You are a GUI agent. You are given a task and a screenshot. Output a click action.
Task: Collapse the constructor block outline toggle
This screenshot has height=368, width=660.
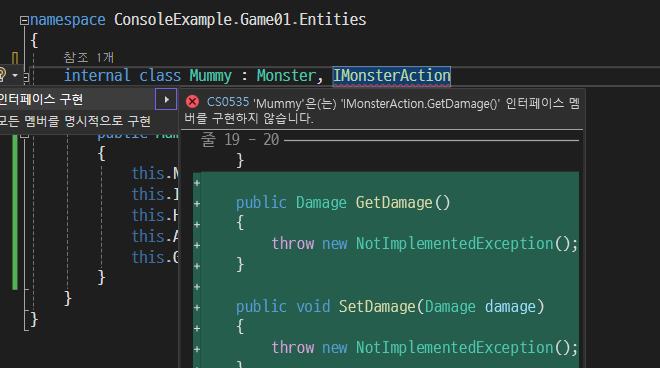25,136
